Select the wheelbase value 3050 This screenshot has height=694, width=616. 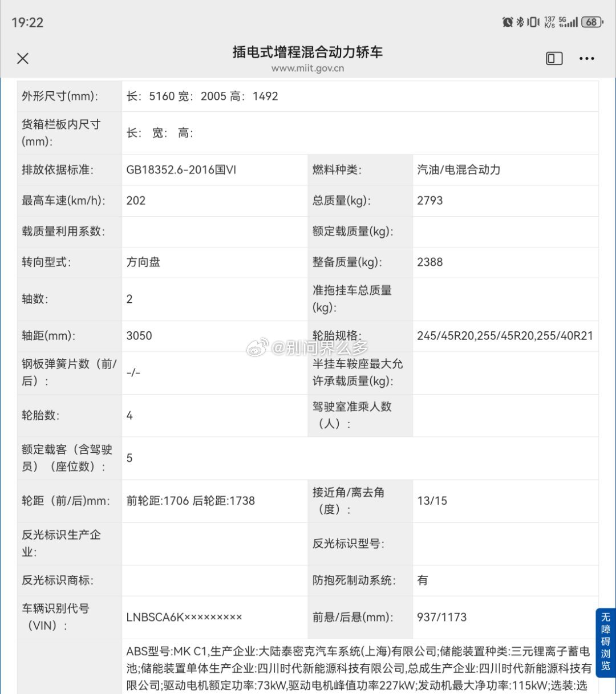pos(139,335)
